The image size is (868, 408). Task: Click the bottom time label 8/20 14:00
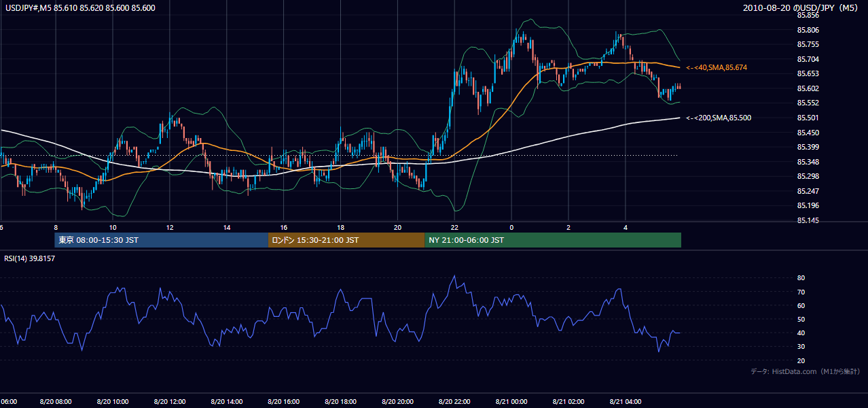[x=226, y=402]
